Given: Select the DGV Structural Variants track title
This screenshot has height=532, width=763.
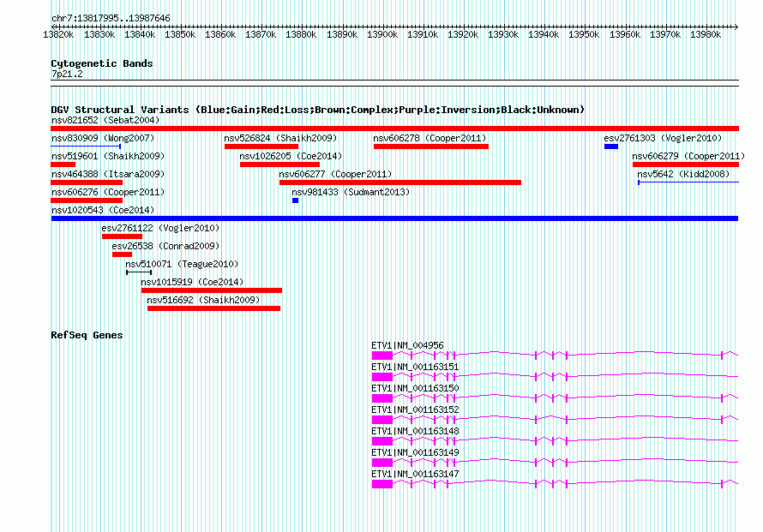Looking at the screenshot, I should tap(318, 110).
